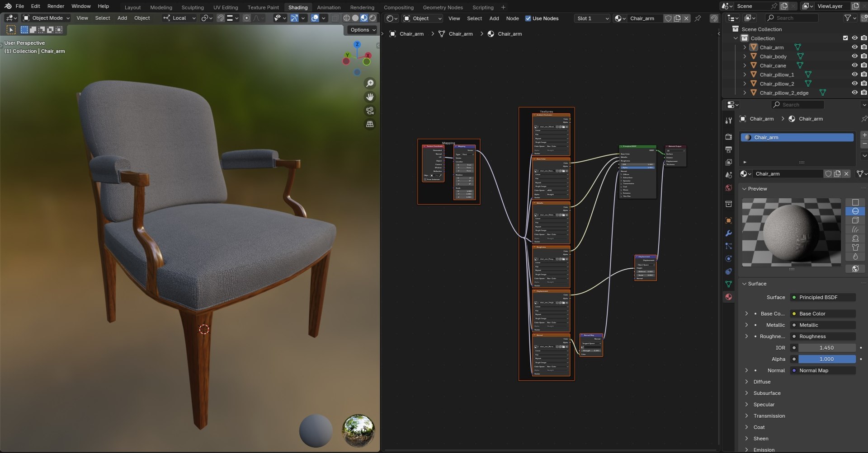The height and width of the screenshot is (453, 868).
Task: Select flat plane preview shape icon
Action: [x=855, y=202]
